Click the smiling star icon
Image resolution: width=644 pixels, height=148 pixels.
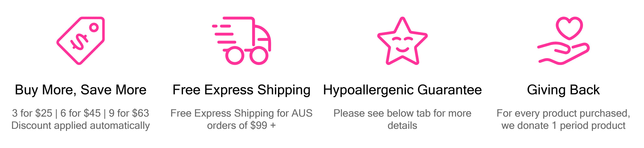click(402, 41)
